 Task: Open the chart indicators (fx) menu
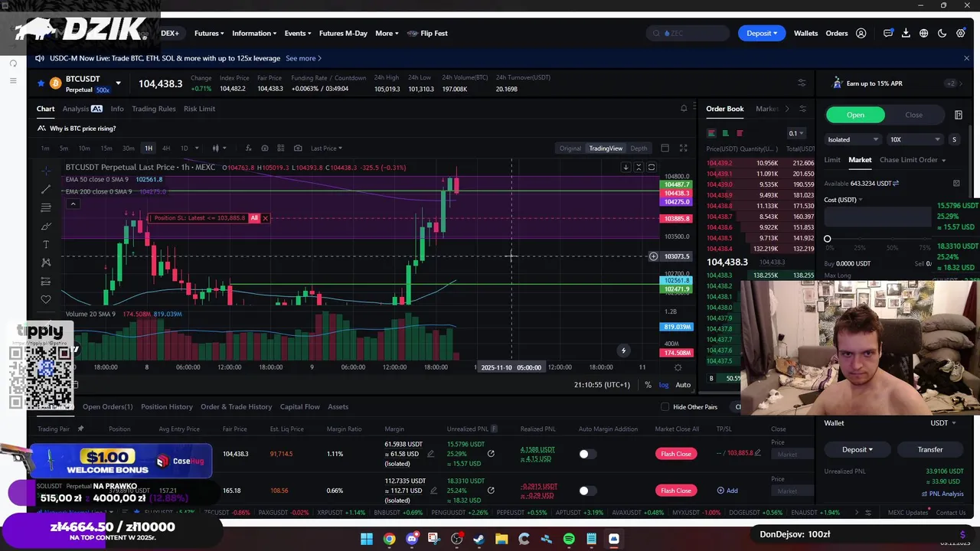click(x=248, y=148)
